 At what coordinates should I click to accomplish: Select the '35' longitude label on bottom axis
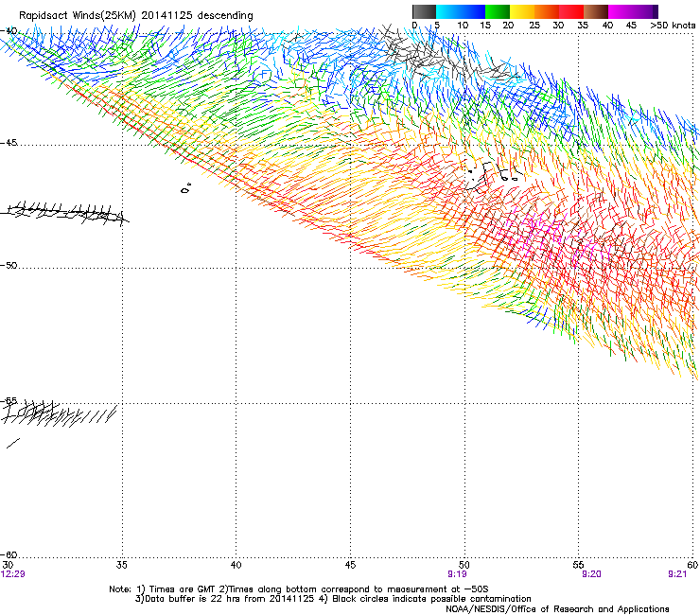[x=122, y=565]
